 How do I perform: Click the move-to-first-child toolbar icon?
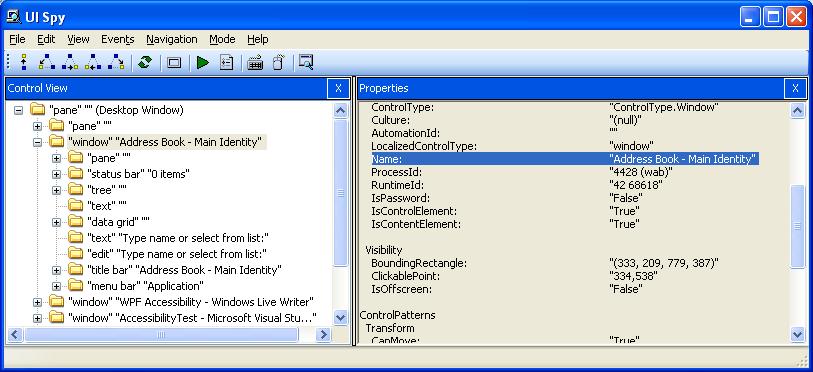[47, 63]
